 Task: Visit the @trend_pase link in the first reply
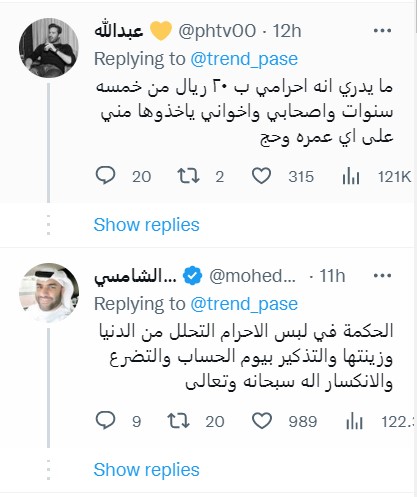coord(244,59)
